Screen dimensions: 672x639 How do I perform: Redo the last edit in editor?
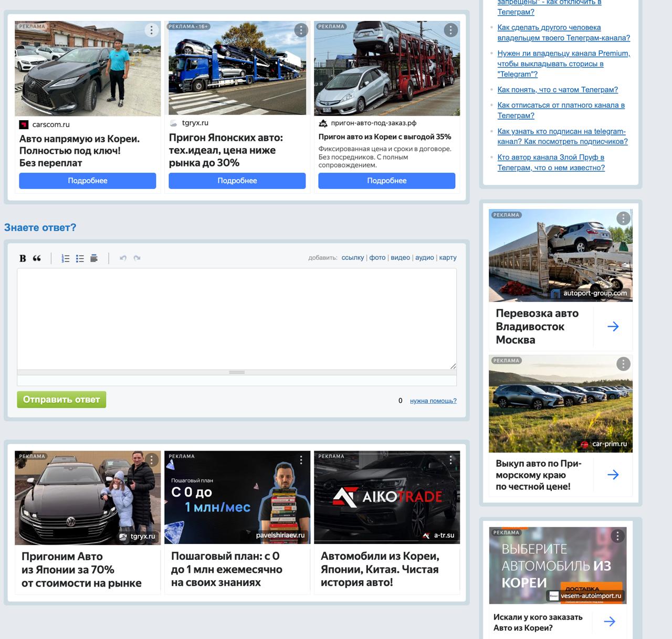(x=137, y=258)
